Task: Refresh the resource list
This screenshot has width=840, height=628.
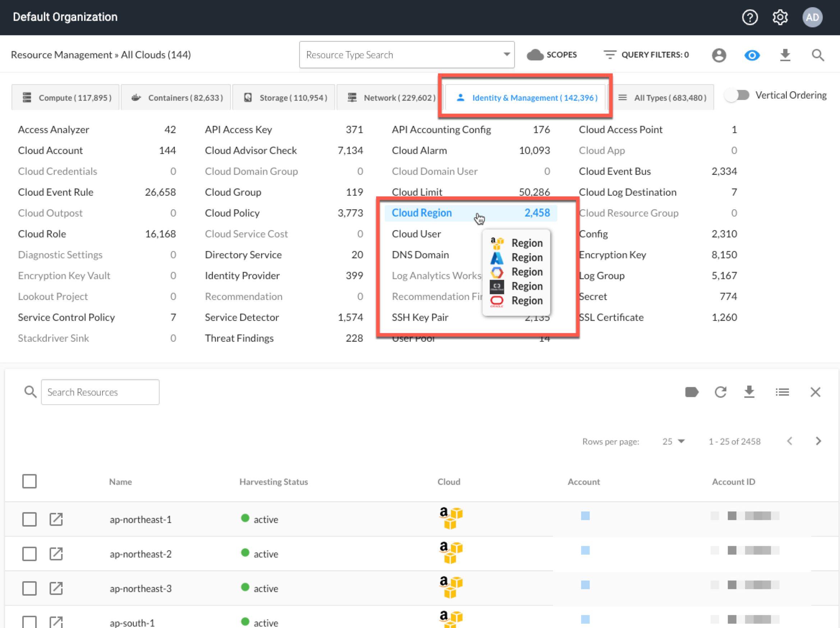Action: tap(720, 392)
